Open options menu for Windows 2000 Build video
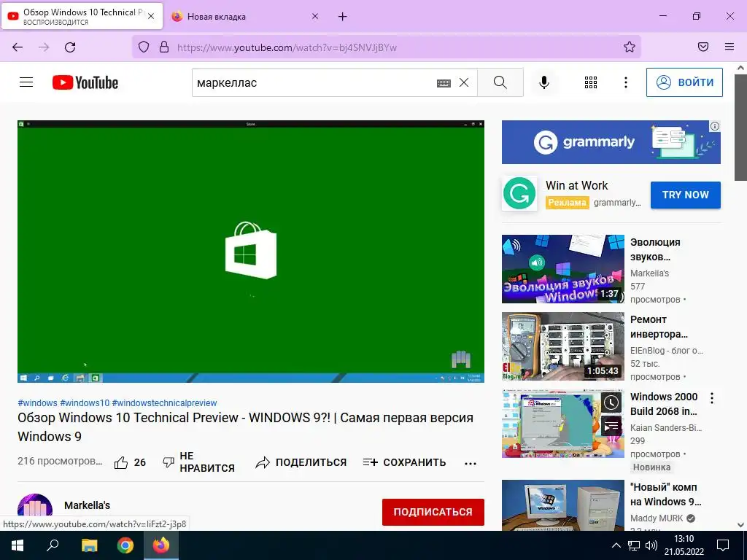This screenshot has width=747, height=560. 712,398
